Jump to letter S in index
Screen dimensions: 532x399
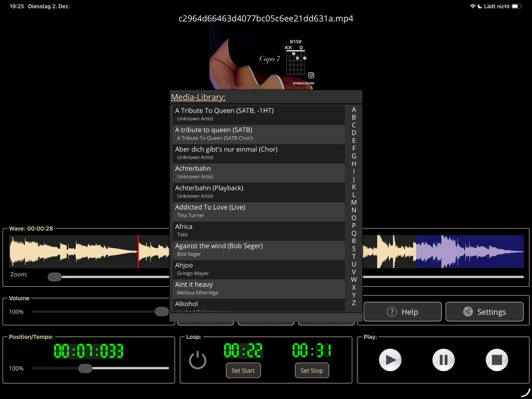coord(354,249)
